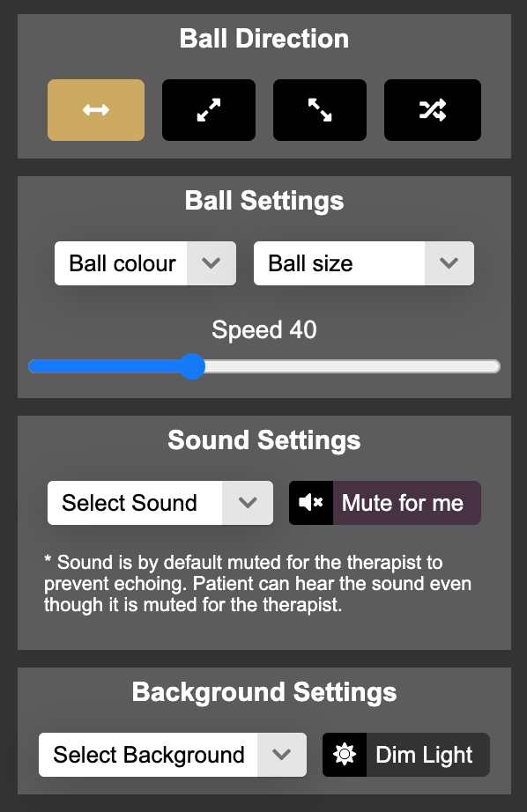
Task: Open the Ball size dropdown
Action: (x=363, y=262)
